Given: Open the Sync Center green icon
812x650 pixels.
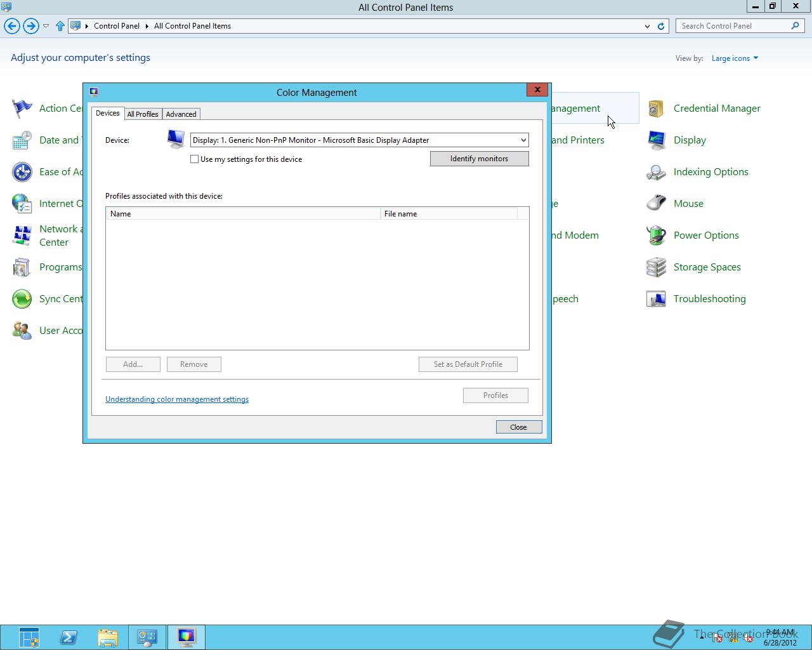Looking at the screenshot, I should (x=22, y=299).
